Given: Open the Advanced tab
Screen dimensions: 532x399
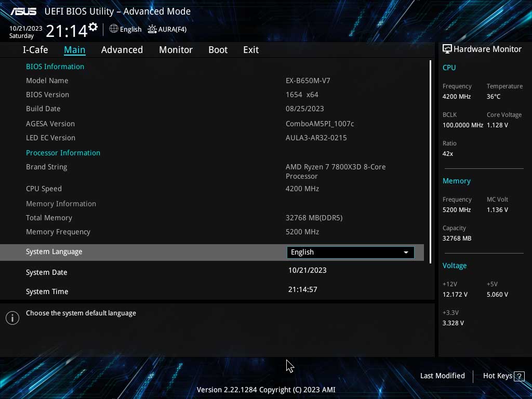Looking at the screenshot, I should 122,50.
